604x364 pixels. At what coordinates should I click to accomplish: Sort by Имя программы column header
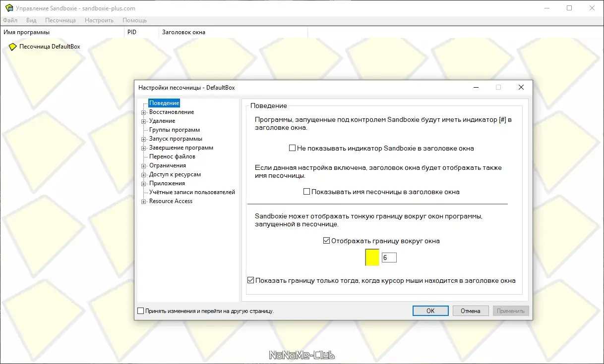62,32
